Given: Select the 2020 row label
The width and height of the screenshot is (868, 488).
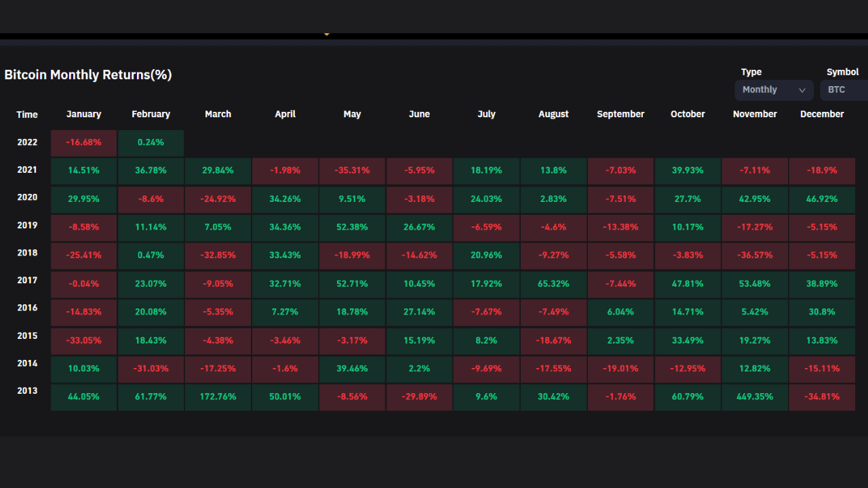Looking at the screenshot, I should (x=27, y=197).
